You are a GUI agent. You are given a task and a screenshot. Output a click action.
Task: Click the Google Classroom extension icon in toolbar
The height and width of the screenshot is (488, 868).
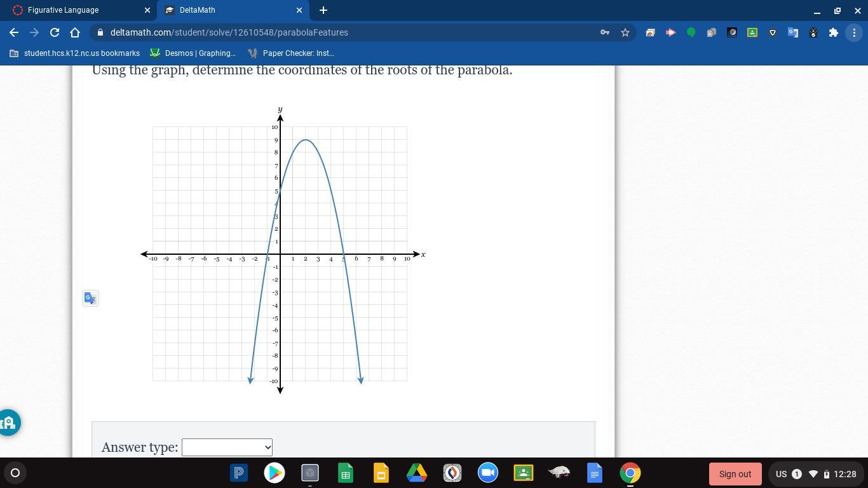(752, 32)
